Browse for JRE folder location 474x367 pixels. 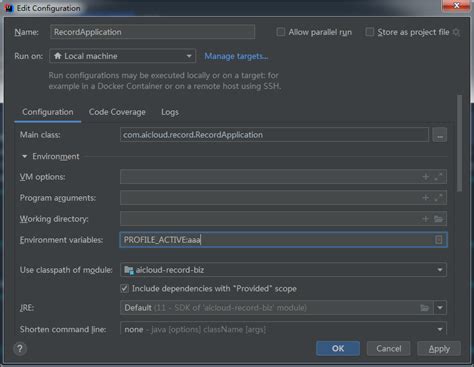tap(425, 308)
